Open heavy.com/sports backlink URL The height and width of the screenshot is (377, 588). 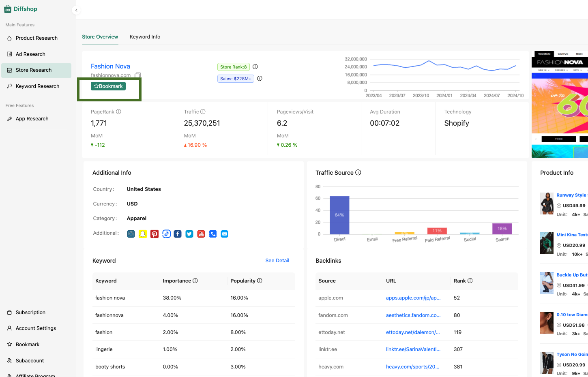click(x=413, y=367)
